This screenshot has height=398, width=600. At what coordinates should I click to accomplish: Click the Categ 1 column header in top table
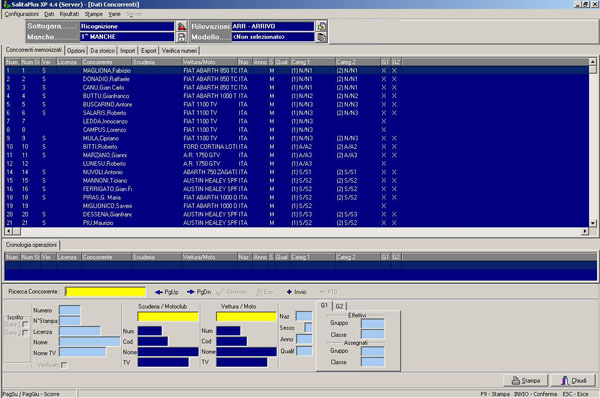coord(313,62)
